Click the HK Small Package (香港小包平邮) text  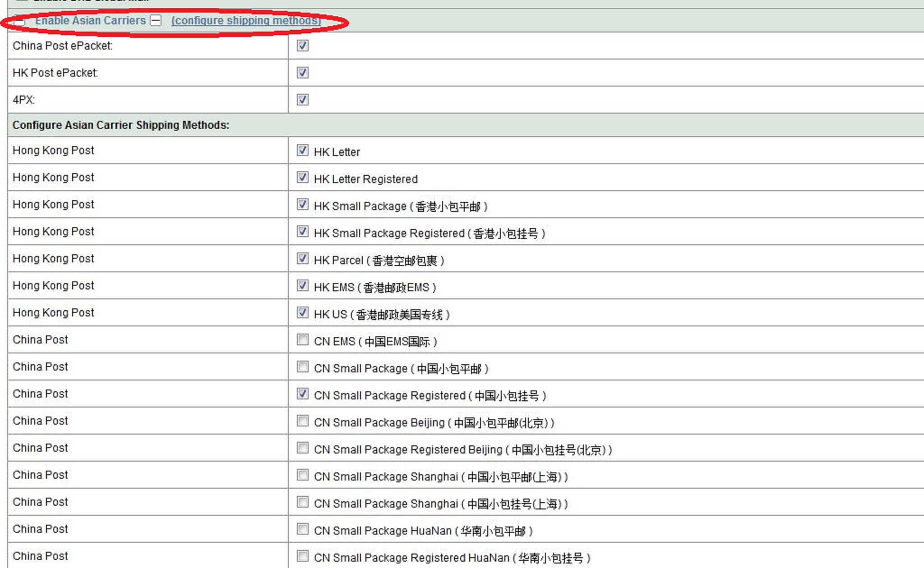pyautogui.click(x=401, y=206)
